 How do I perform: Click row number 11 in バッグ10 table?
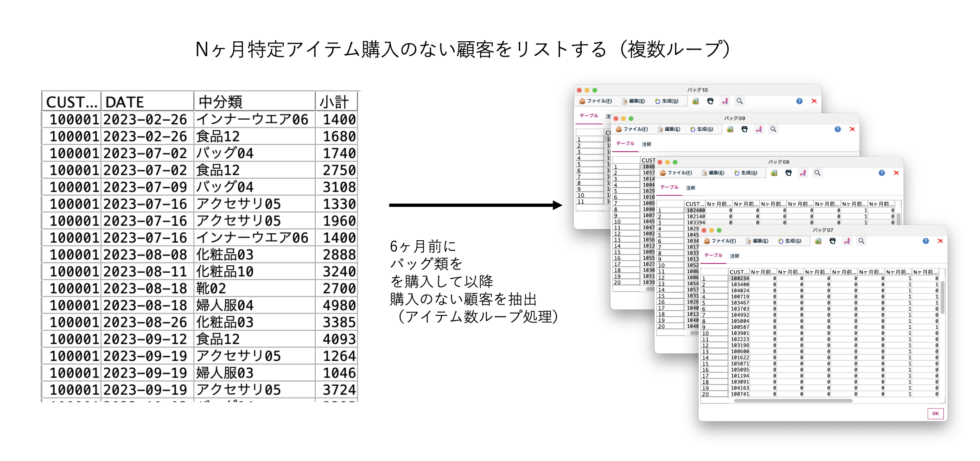(582, 202)
